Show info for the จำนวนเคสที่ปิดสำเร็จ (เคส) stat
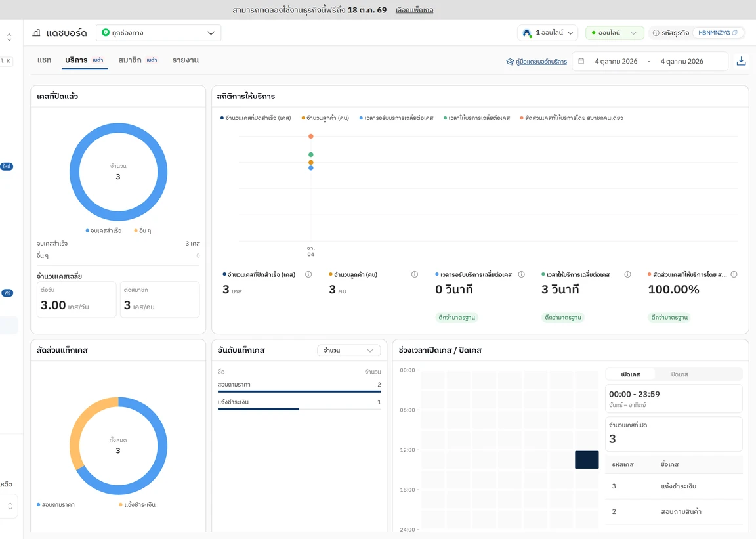This screenshot has width=756, height=539. 308,274
